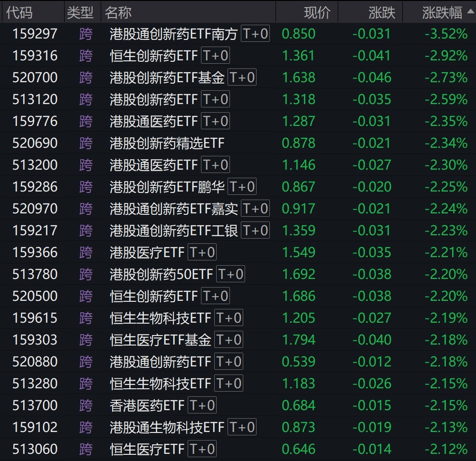Viewport: 476px width, 461px height.
Task: Click the 1.361 price of 恒生创新药ETF
Action: pos(298,56)
